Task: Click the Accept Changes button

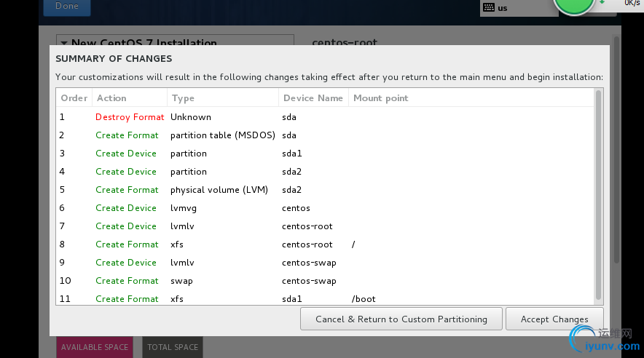Action: (554, 319)
